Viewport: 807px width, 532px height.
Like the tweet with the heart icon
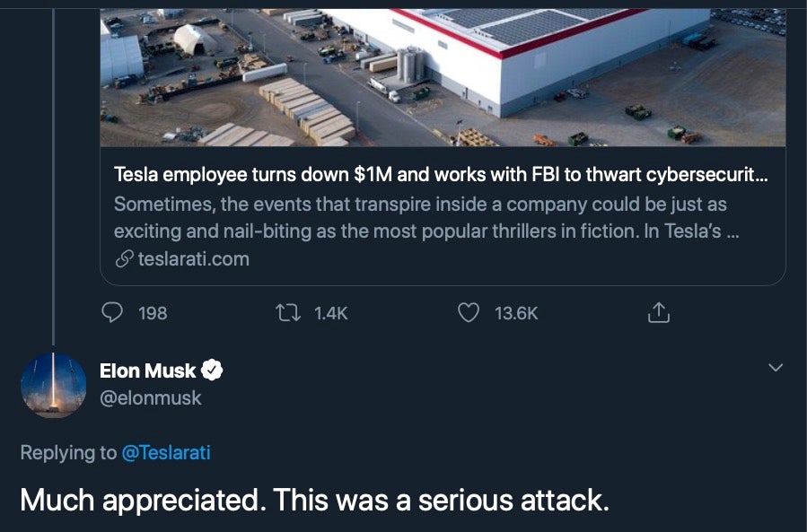[469, 312]
